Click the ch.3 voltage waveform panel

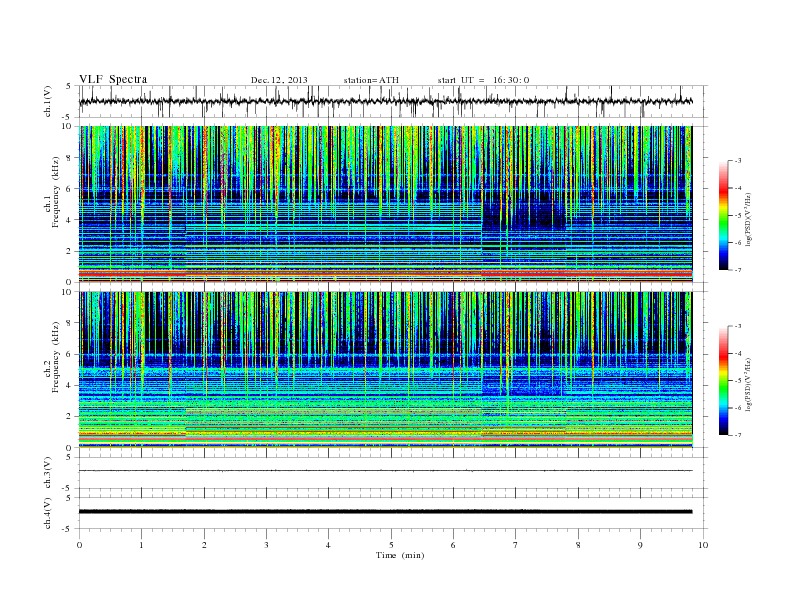pos(393,473)
